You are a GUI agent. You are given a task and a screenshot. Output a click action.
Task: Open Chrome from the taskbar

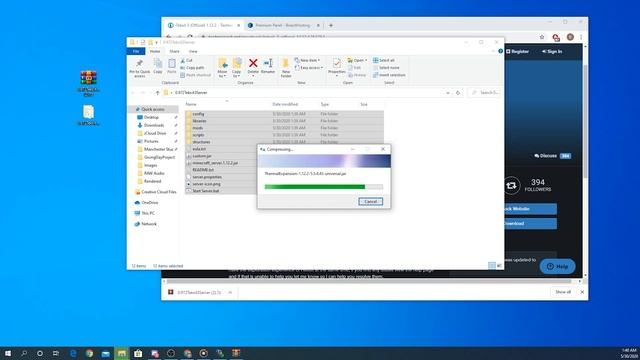(89, 353)
